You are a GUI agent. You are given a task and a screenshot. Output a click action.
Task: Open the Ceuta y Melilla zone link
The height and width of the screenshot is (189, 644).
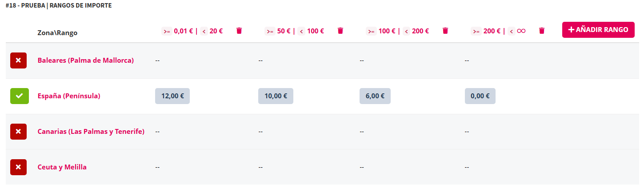tap(62, 167)
